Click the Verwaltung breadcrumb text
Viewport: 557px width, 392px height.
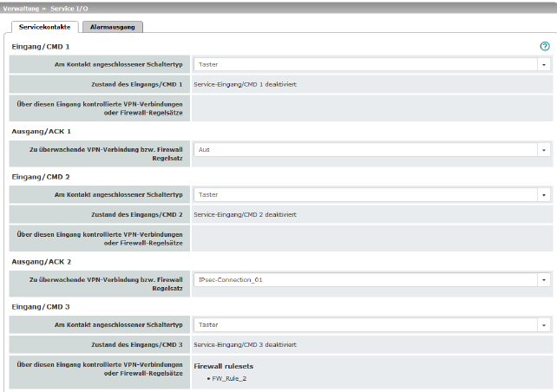21,9
